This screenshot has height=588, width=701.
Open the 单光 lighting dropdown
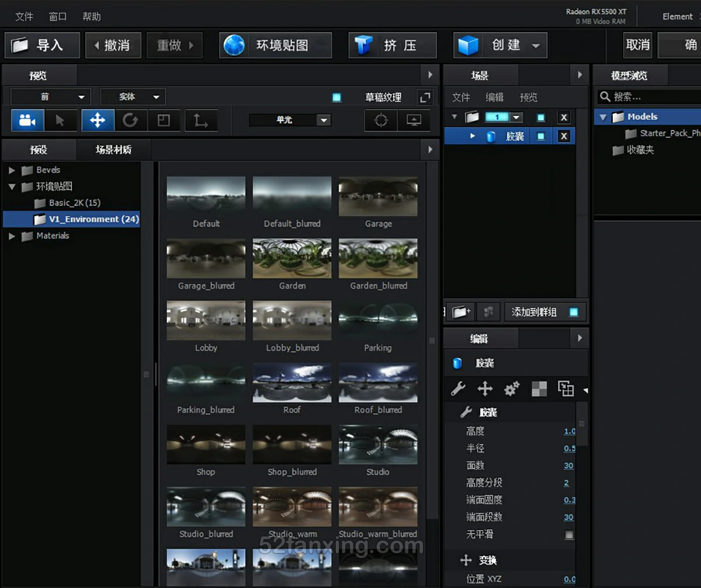coord(290,120)
